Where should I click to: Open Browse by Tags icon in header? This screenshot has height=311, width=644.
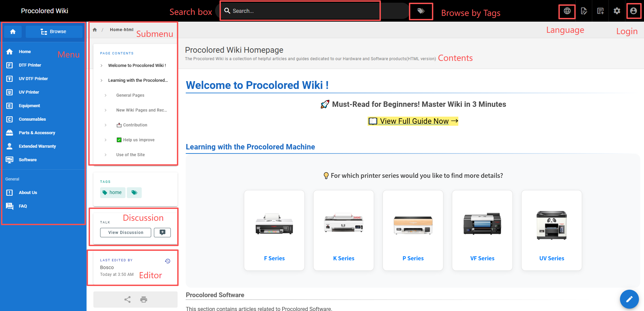(x=421, y=11)
